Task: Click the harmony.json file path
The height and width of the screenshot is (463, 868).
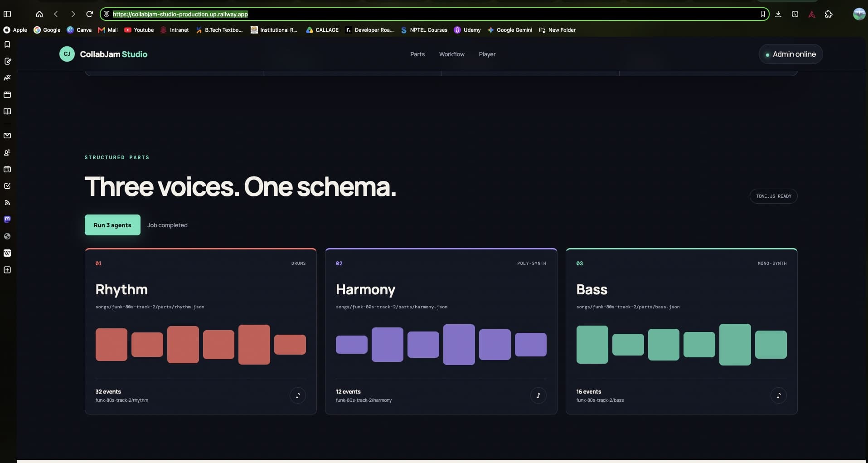Action: click(392, 307)
